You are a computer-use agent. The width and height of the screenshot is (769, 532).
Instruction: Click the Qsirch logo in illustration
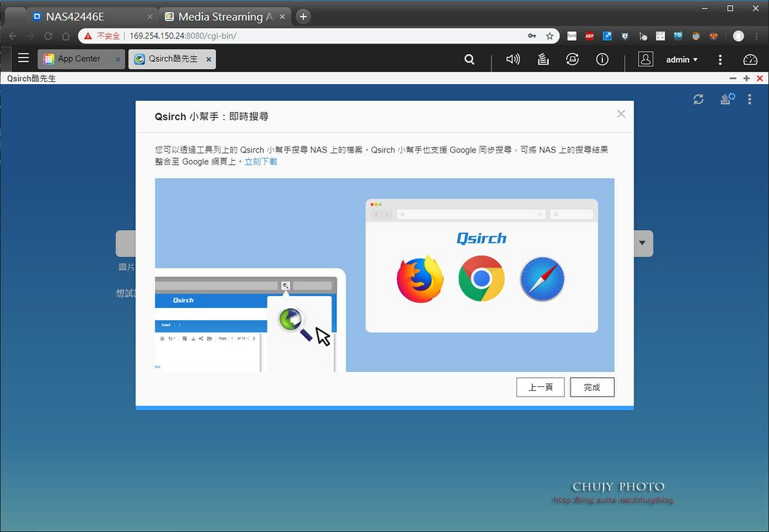481,238
